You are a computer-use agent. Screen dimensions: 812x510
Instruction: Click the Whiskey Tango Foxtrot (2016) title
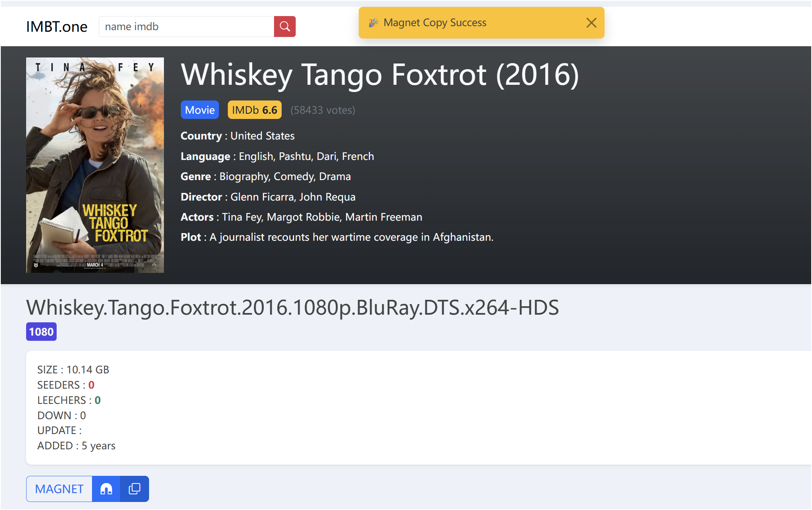tap(380, 75)
